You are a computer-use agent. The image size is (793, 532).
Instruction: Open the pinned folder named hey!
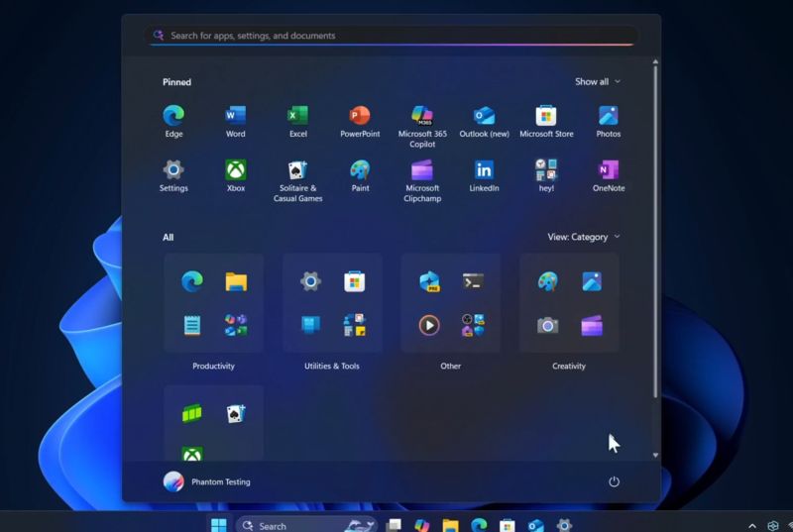[x=546, y=175]
